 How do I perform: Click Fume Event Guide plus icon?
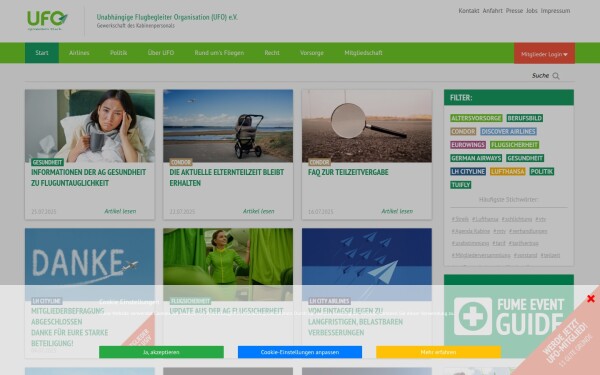473,316
